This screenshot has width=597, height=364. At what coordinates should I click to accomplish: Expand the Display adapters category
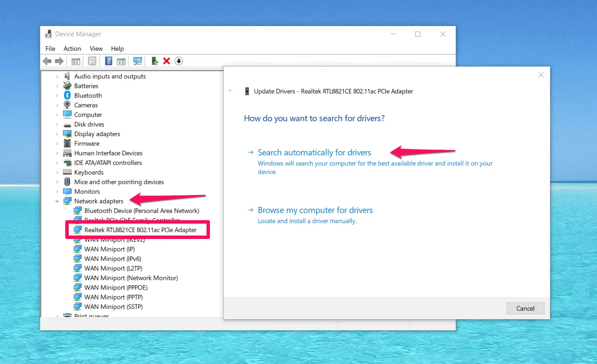[x=57, y=134]
